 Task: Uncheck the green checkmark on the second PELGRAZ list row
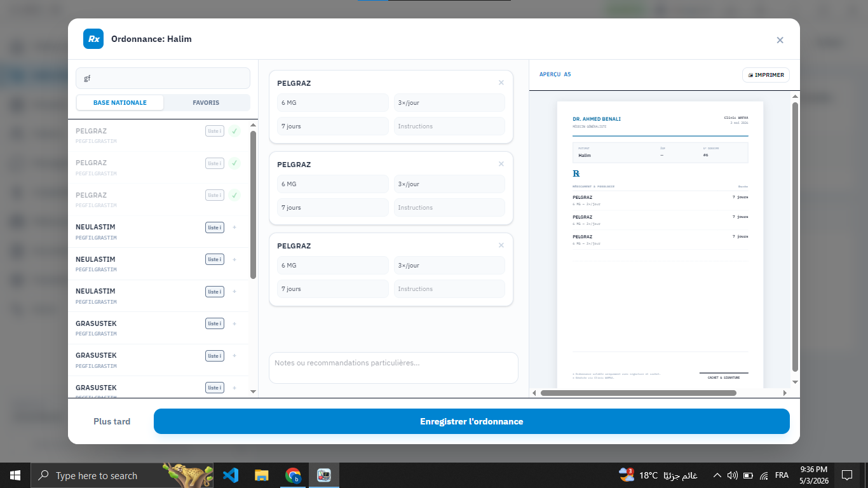click(x=234, y=163)
